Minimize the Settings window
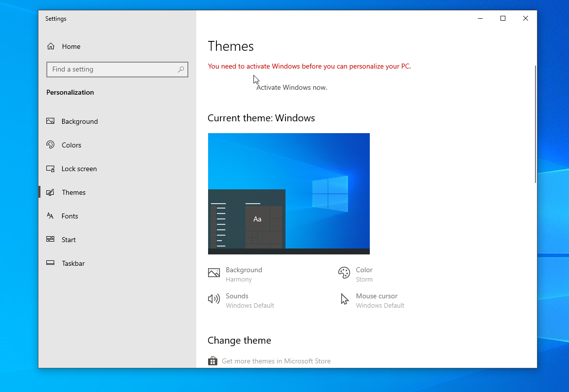Screen dimensions: 569x392 480,18
